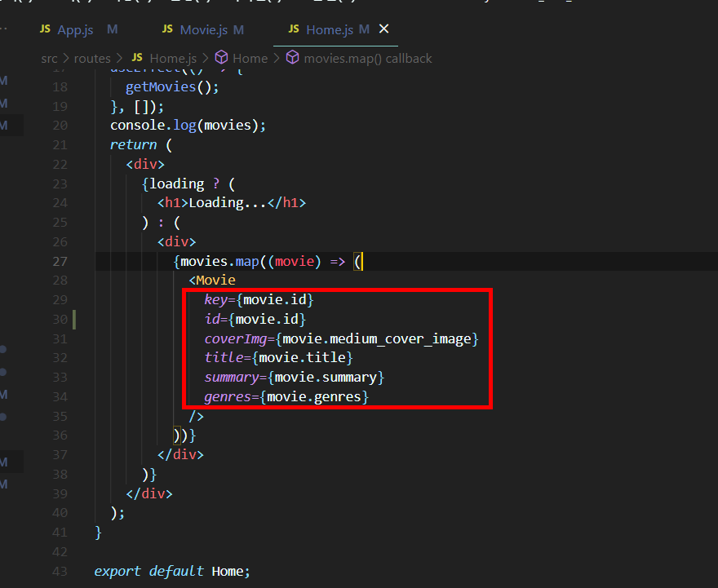Click the opening <div> on line 26
The height and width of the screenshot is (588, 718).
(x=177, y=242)
